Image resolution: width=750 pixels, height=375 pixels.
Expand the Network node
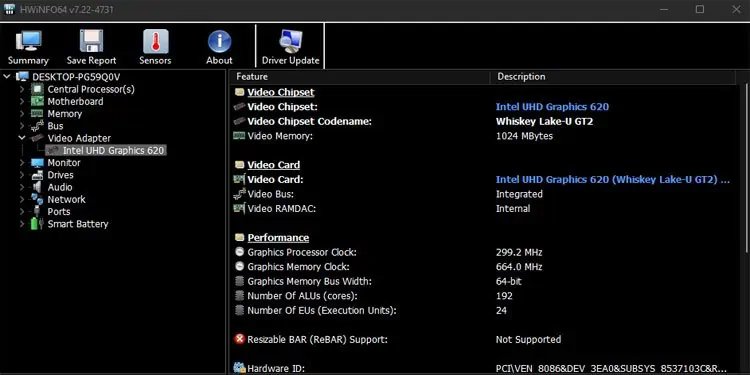click(x=22, y=199)
